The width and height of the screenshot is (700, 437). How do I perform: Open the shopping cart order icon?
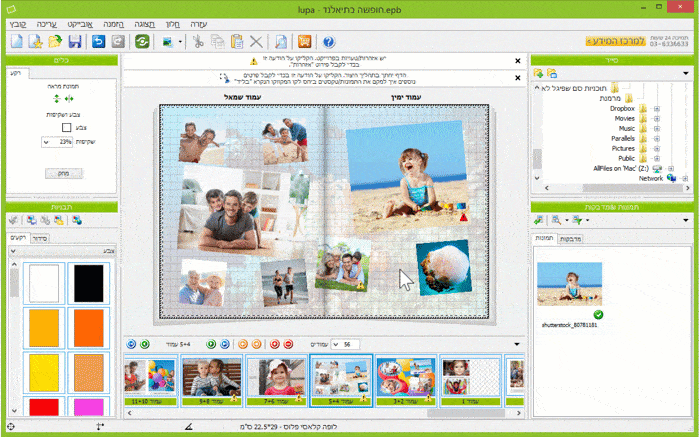[x=304, y=41]
